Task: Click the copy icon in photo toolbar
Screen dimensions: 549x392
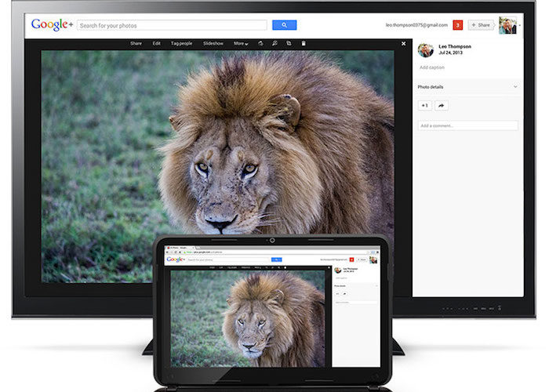Action: [x=289, y=44]
